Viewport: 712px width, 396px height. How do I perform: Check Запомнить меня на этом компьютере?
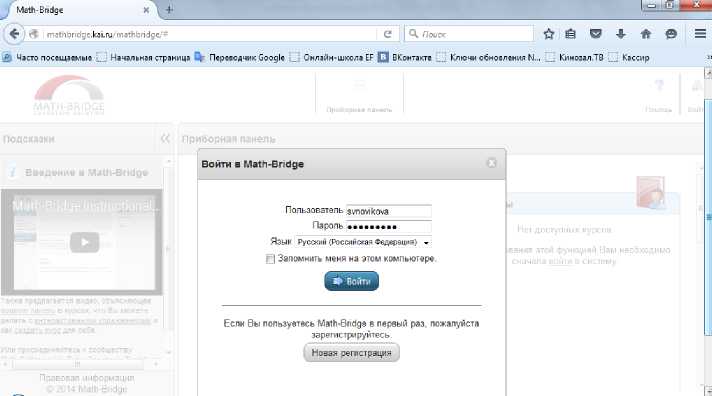click(270, 259)
